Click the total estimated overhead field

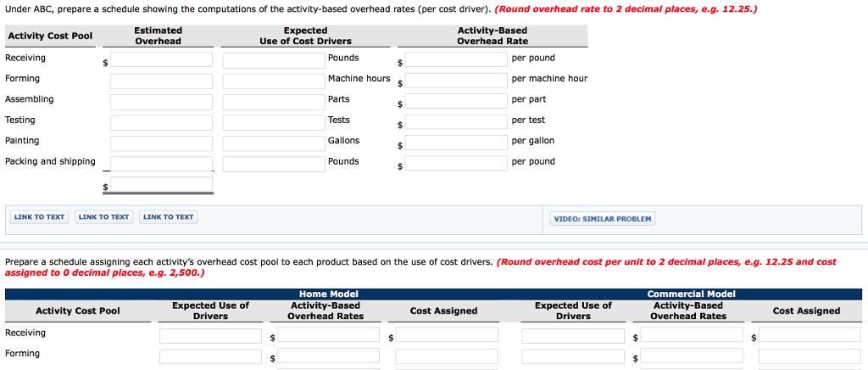[x=161, y=184]
